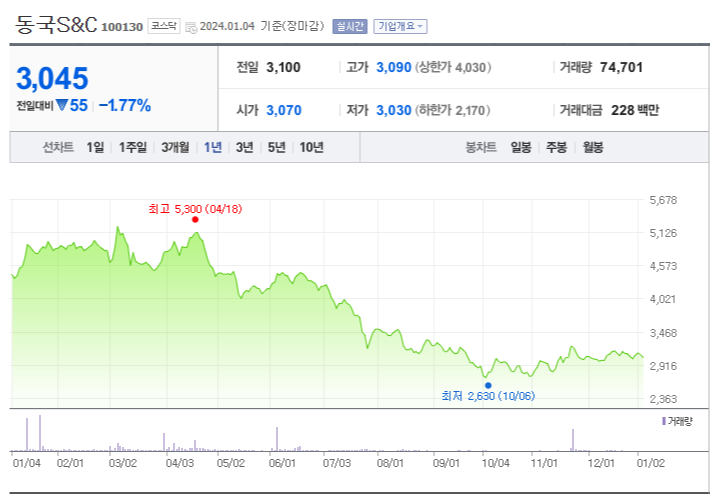Screen dimensions: 710x494
Task: Click the 하한가 2,170 text
Action: coord(453,110)
